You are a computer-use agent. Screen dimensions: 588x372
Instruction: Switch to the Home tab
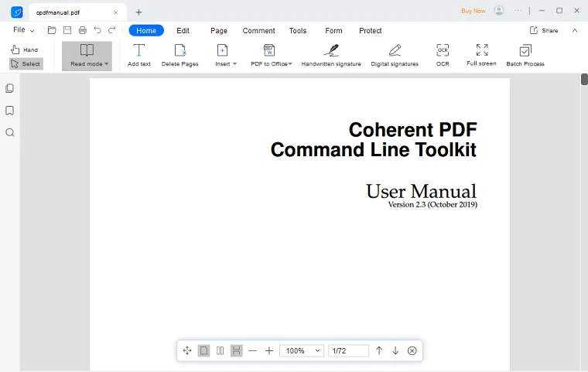(x=146, y=30)
